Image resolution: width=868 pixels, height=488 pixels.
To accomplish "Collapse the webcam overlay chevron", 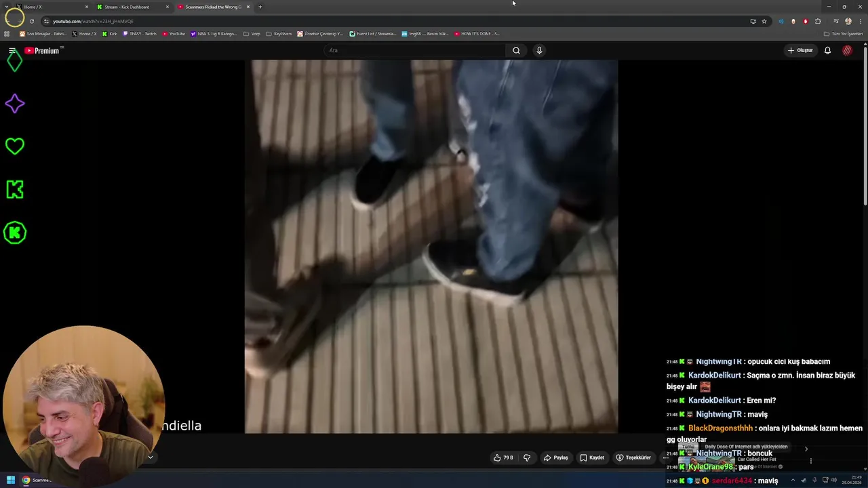I will (x=151, y=457).
